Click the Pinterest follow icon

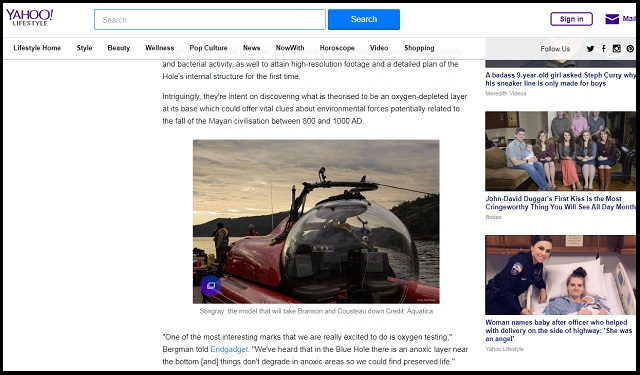(630, 49)
